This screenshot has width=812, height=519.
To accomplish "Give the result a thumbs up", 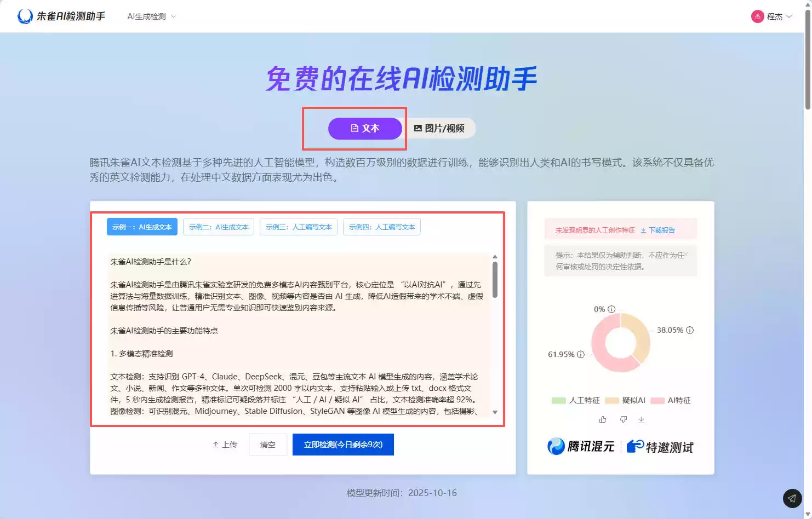I will coord(603,419).
